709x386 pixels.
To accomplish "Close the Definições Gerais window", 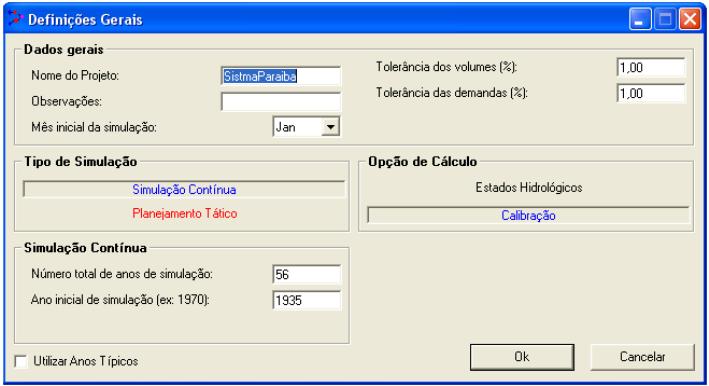I will tap(690, 19).
